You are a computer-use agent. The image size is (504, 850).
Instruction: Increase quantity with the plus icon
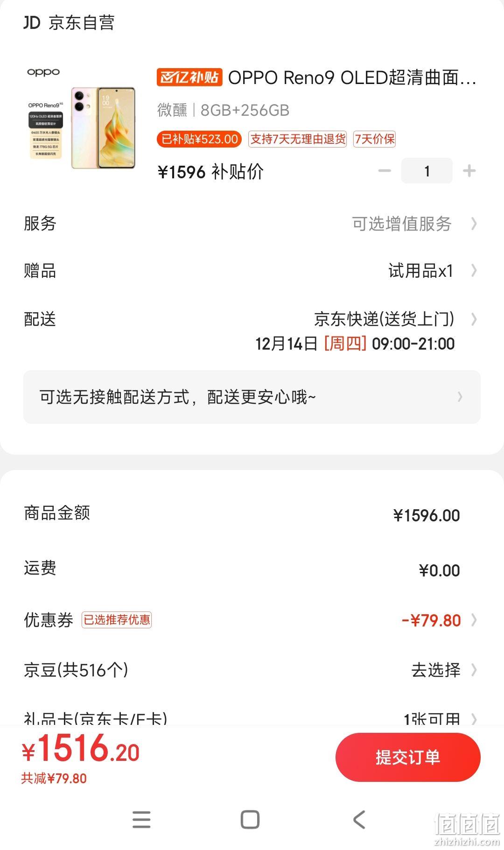tap(469, 171)
